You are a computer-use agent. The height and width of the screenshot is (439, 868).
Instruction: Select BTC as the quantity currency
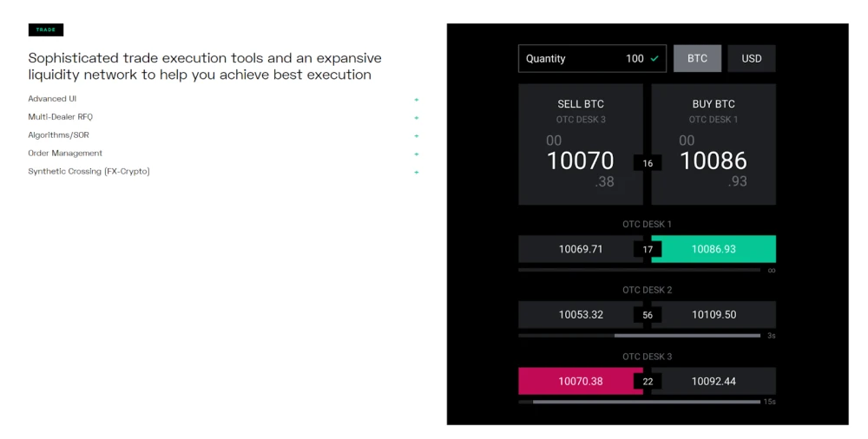point(697,58)
